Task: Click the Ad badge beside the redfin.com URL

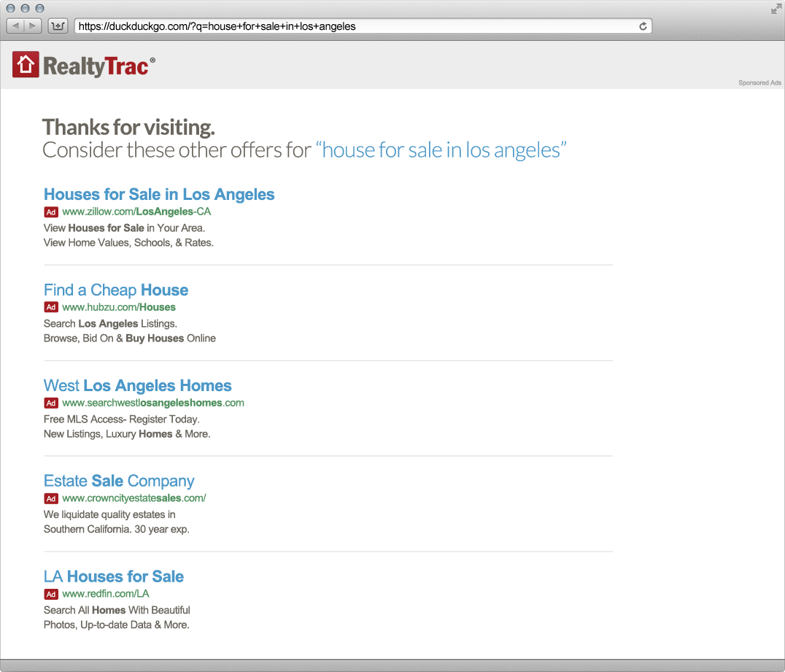Action: click(51, 594)
